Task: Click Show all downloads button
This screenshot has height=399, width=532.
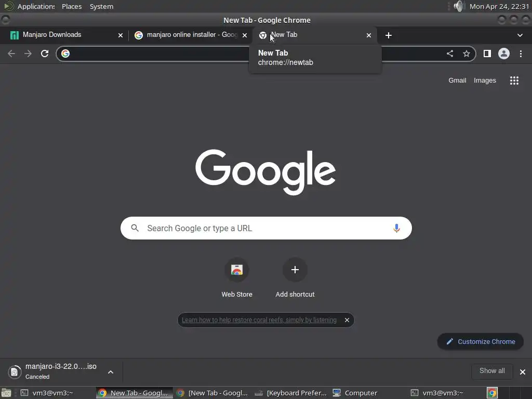Action: point(492,371)
